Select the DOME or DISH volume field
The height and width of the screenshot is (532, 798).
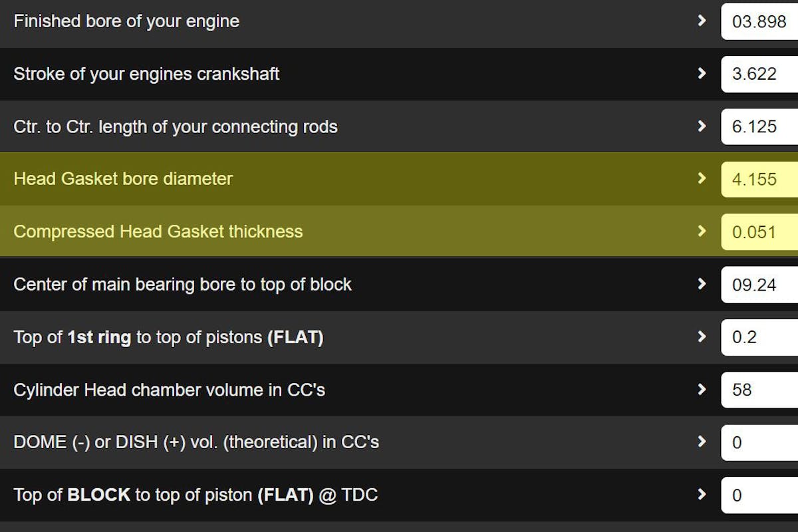click(x=759, y=442)
